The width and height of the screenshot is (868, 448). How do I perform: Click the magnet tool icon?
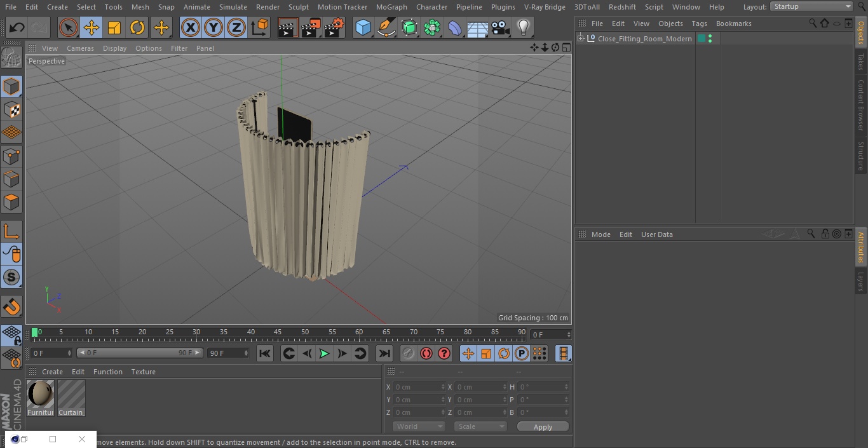[11, 306]
